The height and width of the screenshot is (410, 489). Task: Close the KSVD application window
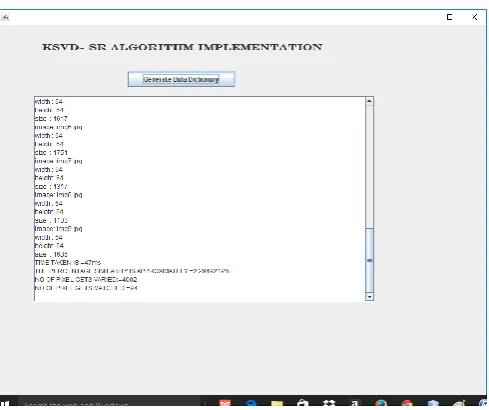click(x=475, y=17)
